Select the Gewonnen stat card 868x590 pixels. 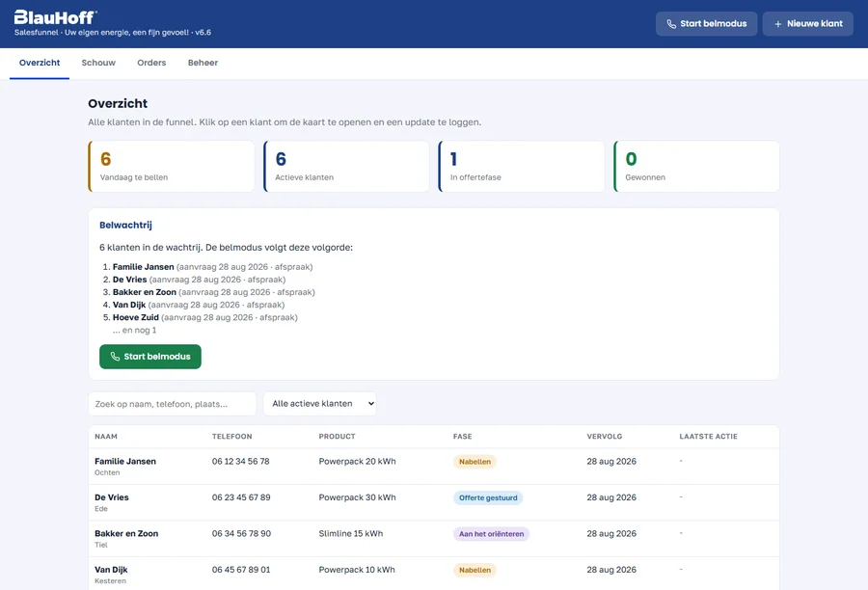tap(696, 167)
